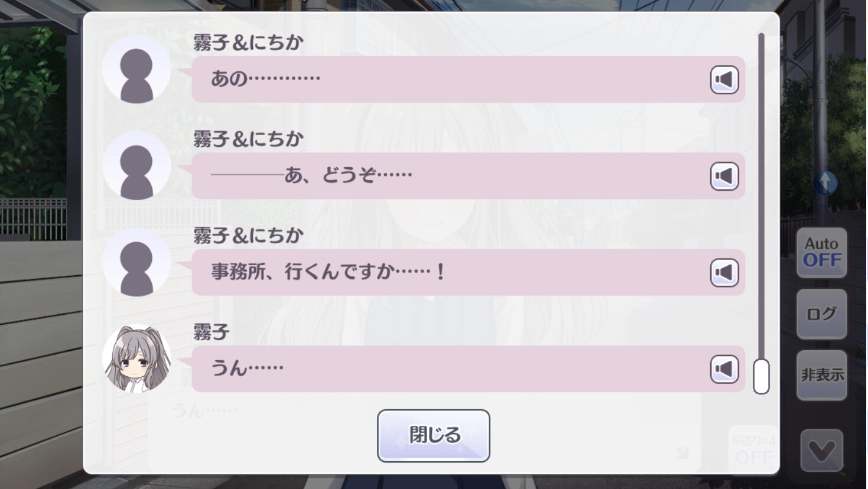
Task: Open the ログ log button
Action: click(821, 314)
